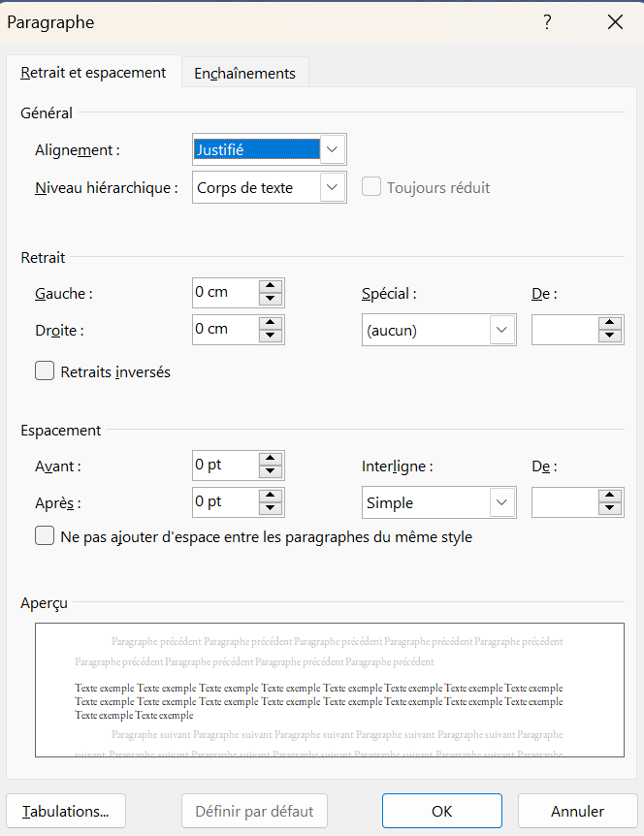
Task: Click in the Droite indent field
Action: tap(226, 330)
